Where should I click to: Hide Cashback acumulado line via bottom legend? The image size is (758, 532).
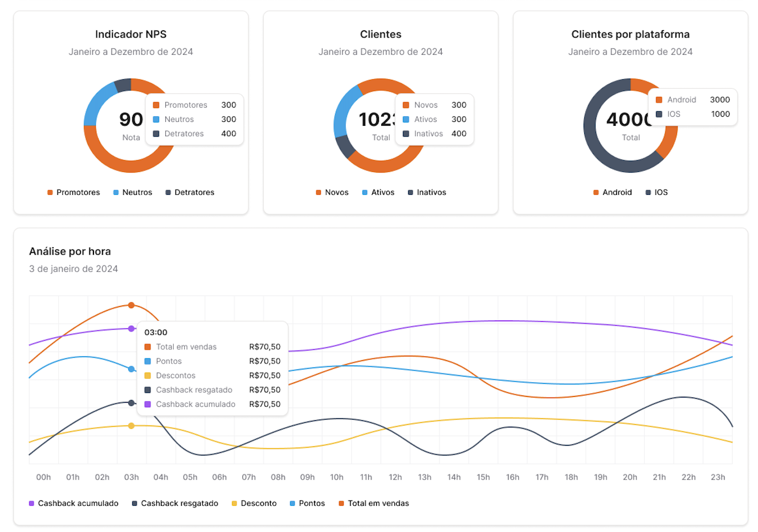coord(74,504)
